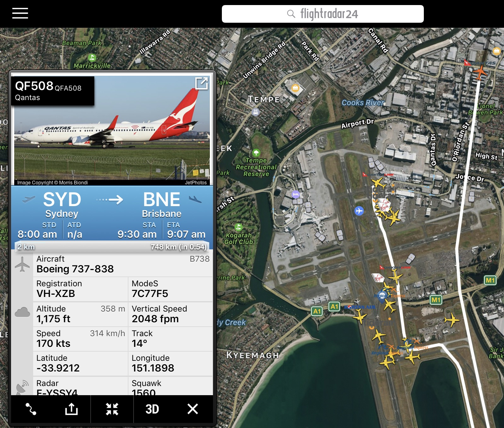Expand the aircraft photo to full view
The height and width of the screenshot is (428, 504).
[x=201, y=84]
